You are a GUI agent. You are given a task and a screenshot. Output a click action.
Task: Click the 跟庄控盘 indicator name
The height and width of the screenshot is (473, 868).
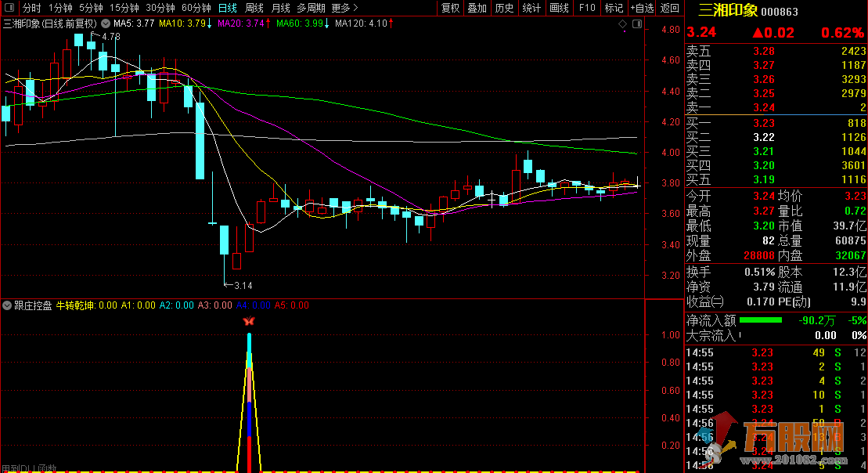(x=33, y=305)
